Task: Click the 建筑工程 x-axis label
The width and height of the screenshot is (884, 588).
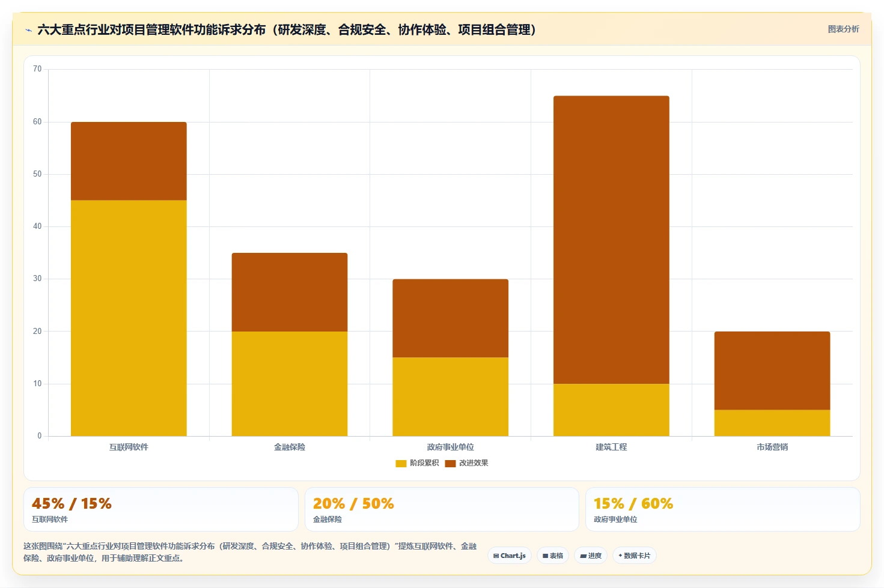Action: tap(611, 447)
